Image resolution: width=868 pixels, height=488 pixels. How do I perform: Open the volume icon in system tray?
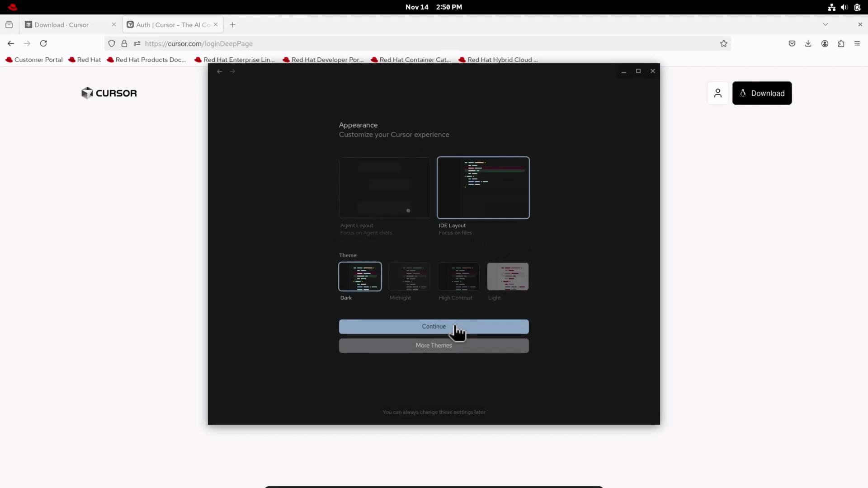click(x=844, y=7)
